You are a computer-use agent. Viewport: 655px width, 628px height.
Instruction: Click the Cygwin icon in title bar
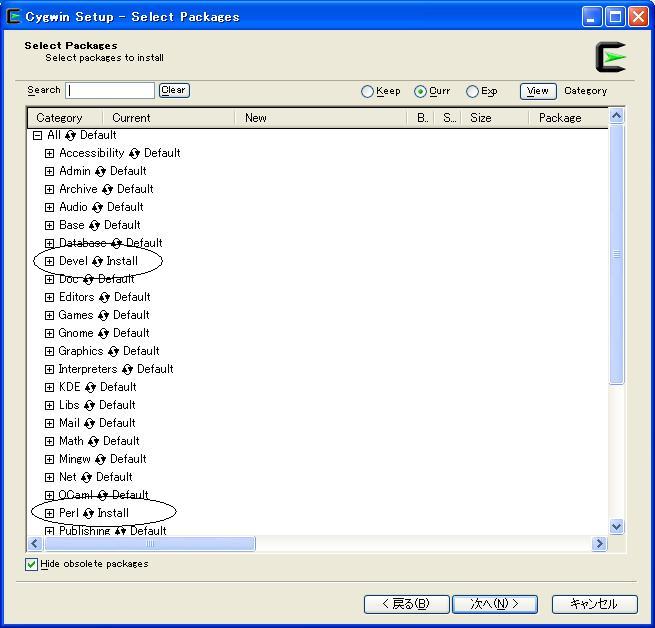click(13, 17)
